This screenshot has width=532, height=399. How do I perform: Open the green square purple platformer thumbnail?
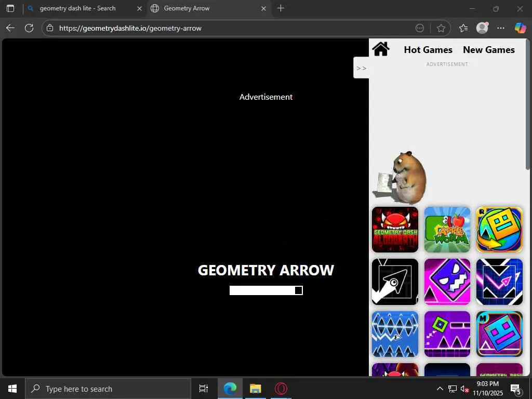pyautogui.click(x=447, y=334)
